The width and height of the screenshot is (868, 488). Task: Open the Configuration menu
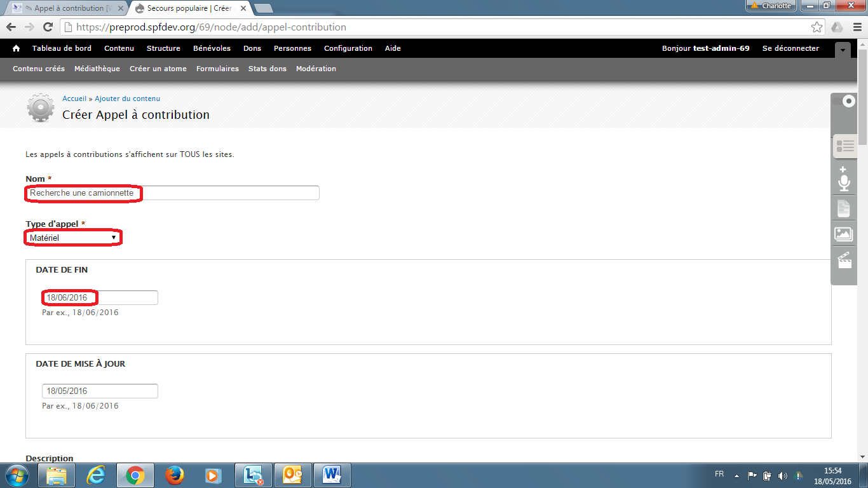click(348, 48)
